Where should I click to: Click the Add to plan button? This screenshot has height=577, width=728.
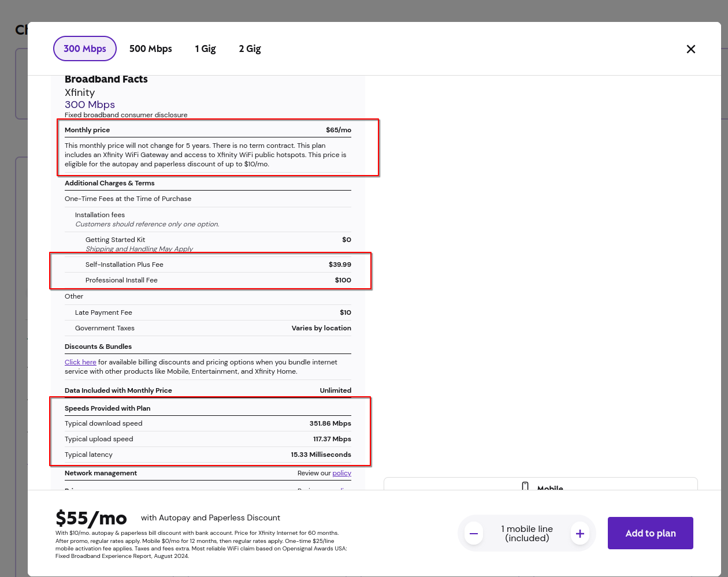651,533
